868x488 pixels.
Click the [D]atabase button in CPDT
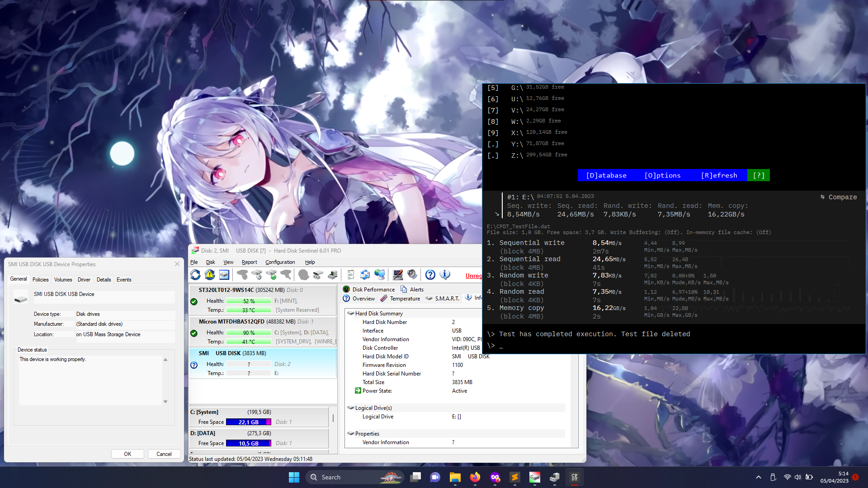pos(606,175)
